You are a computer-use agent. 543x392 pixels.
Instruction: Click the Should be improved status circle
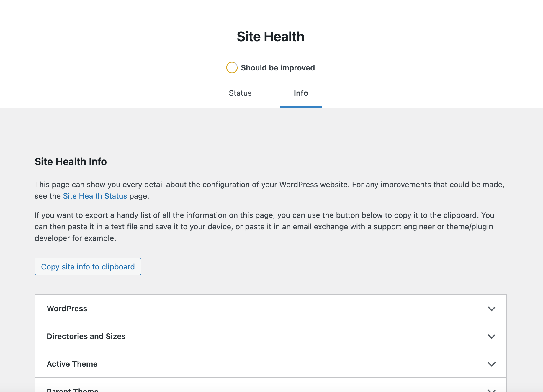pyautogui.click(x=232, y=68)
